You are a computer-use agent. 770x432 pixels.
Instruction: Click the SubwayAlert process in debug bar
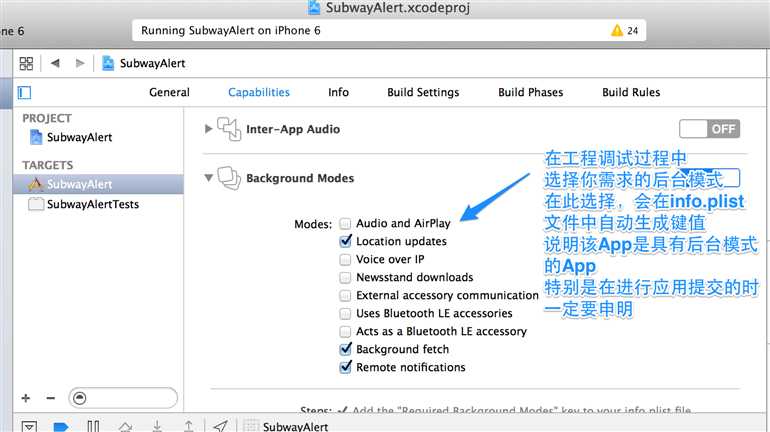coord(286,427)
